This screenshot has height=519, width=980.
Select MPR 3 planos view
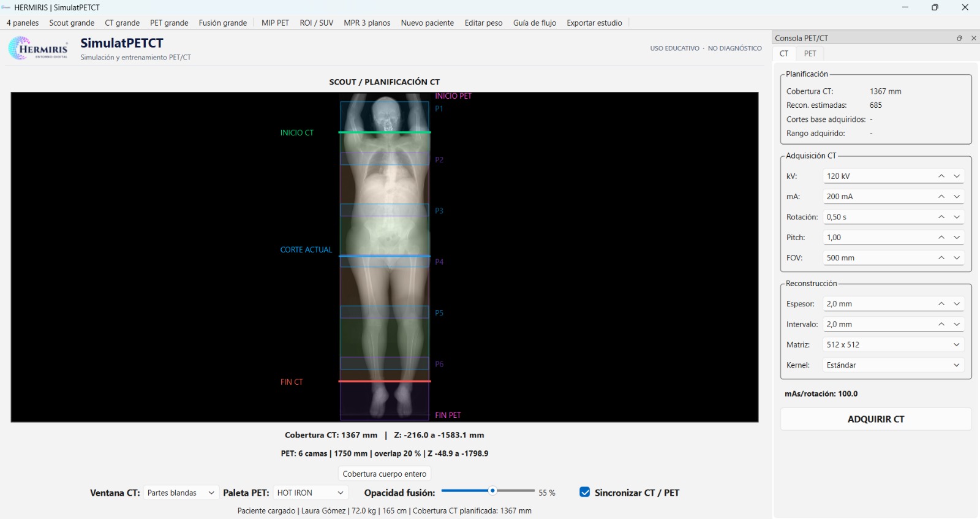coord(367,23)
